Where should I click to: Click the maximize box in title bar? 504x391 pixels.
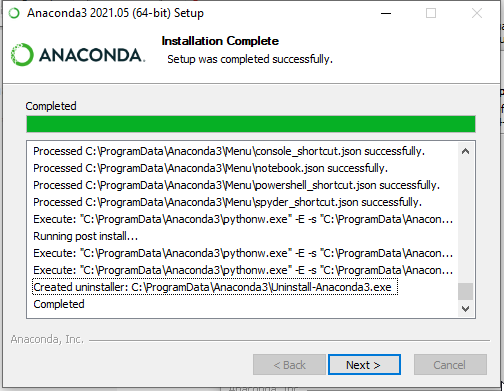(431, 13)
